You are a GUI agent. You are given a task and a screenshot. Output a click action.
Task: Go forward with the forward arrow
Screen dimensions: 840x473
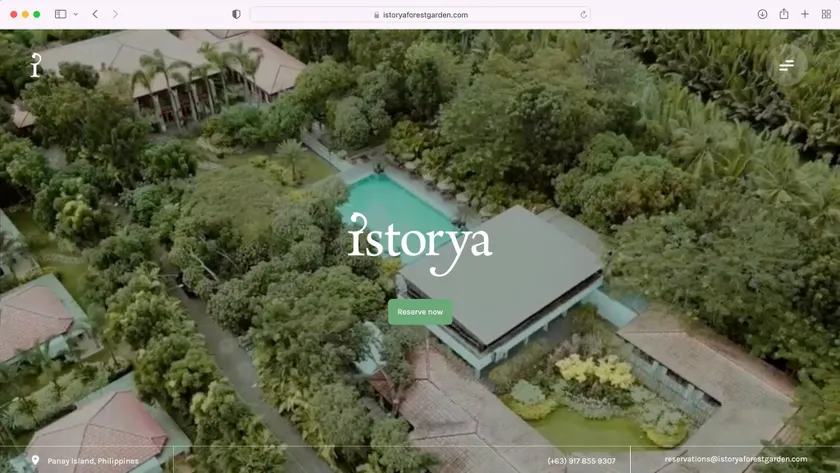click(115, 14)
